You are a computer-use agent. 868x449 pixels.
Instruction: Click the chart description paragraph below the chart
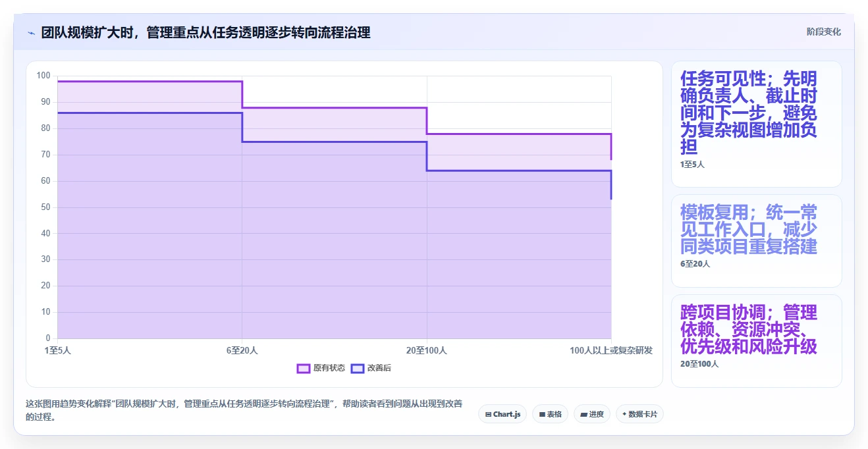tap(243, 410)
